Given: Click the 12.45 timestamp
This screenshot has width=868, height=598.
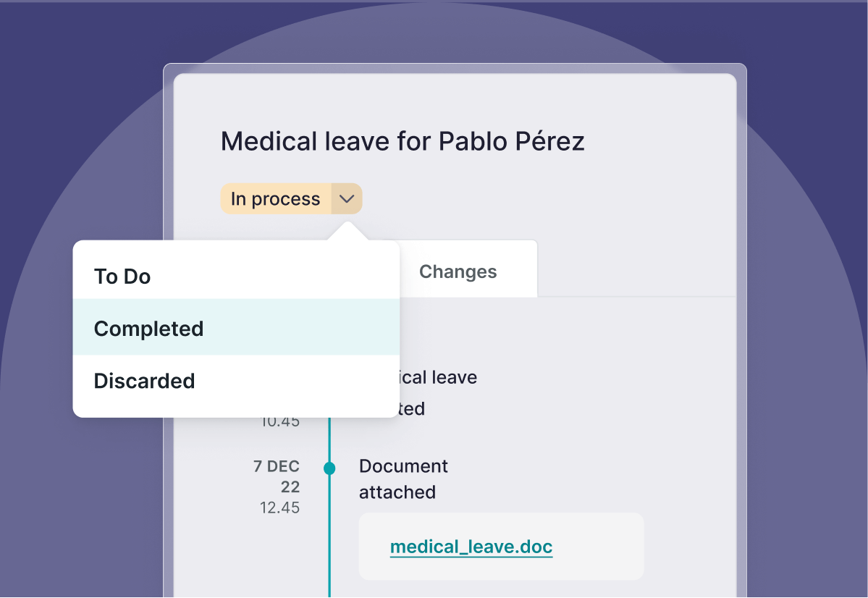Looking at the screenshot, I should click(x=279, y=508).
